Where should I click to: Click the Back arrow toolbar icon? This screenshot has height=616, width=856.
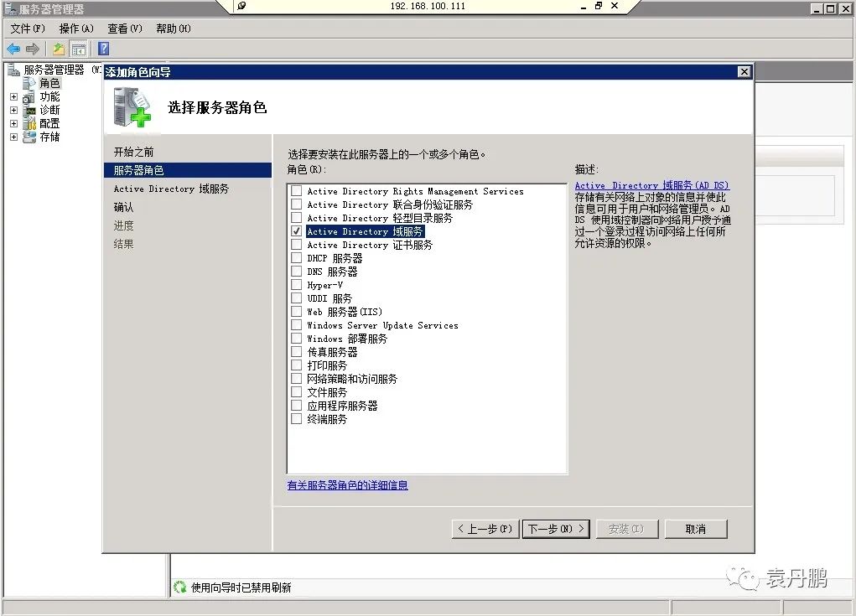(x=13, y=49)
